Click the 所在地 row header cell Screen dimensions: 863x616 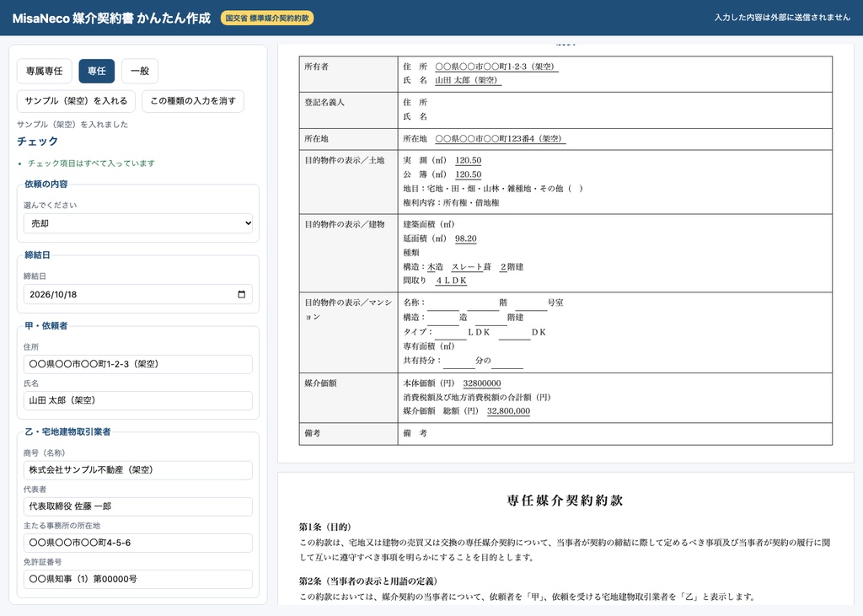click(348, 139)
